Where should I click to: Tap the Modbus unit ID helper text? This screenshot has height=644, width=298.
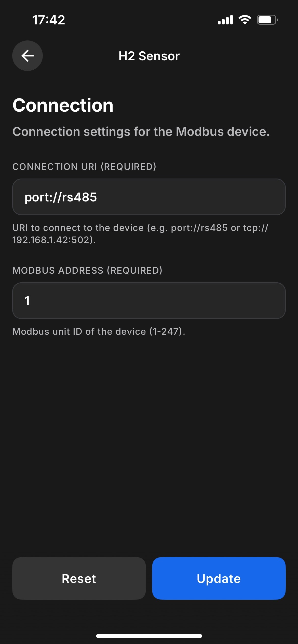[99, 331]
